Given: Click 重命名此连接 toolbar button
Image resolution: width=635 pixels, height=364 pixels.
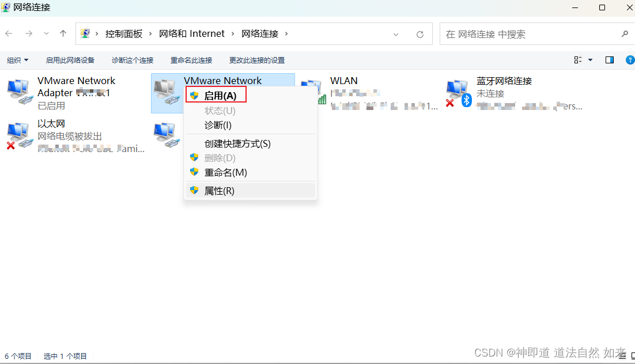Looking at the screenshot, I should point(191,60).
